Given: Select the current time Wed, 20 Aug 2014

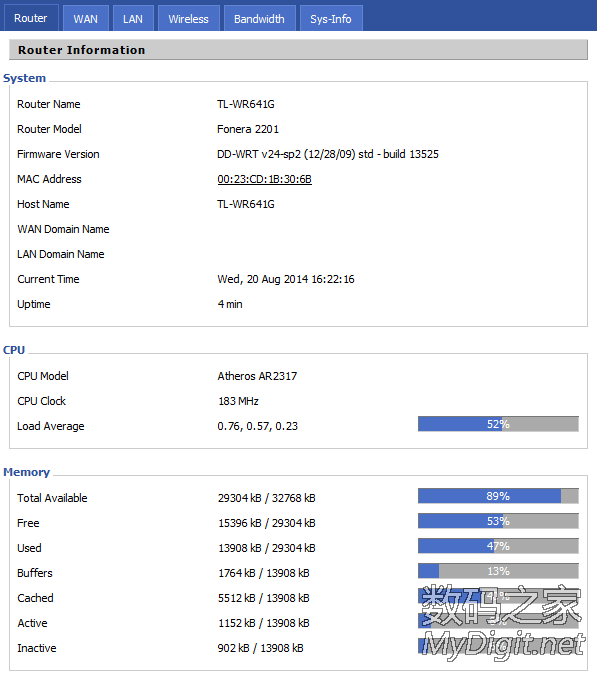Looking at the screenshot, I should (x=263, y=279).
